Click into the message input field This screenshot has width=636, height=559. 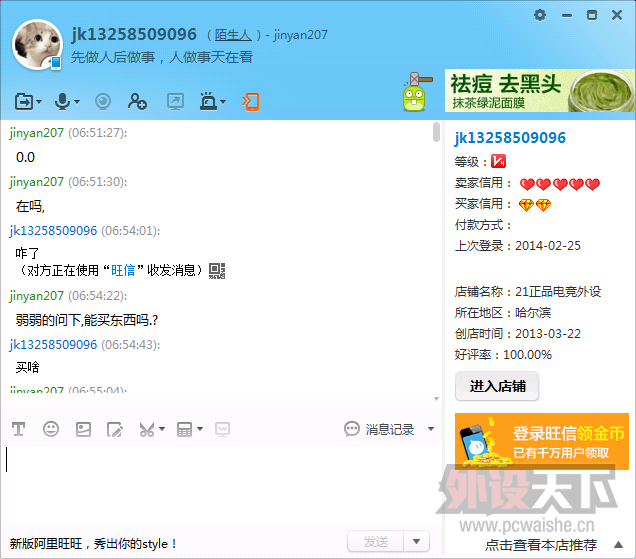tap(219, 485)
